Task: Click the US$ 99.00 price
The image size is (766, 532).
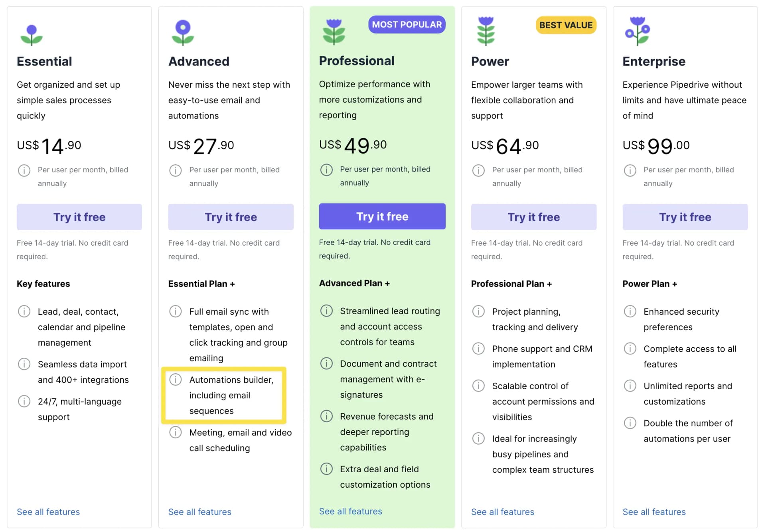Action: tap(656, 146)
